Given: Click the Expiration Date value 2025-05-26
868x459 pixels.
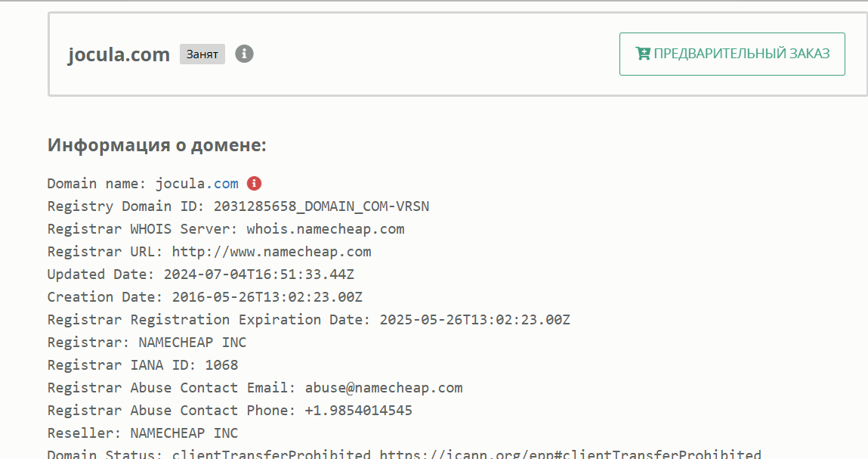Looking at the screenshot, I should [474, 320].
